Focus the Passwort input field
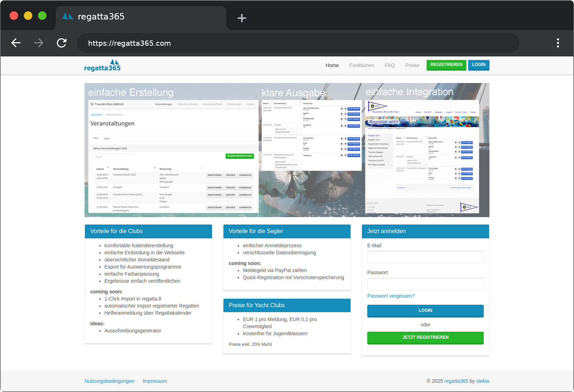574x392 pixels. click(x=425, y=284)
